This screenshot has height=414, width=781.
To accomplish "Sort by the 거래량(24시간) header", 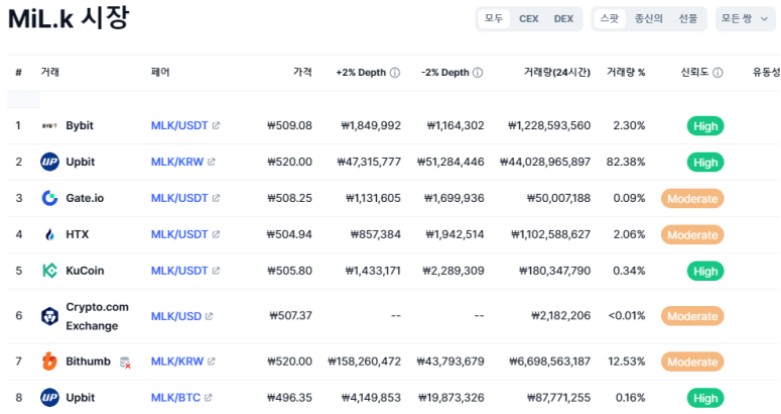I will (x=557, y=73).
